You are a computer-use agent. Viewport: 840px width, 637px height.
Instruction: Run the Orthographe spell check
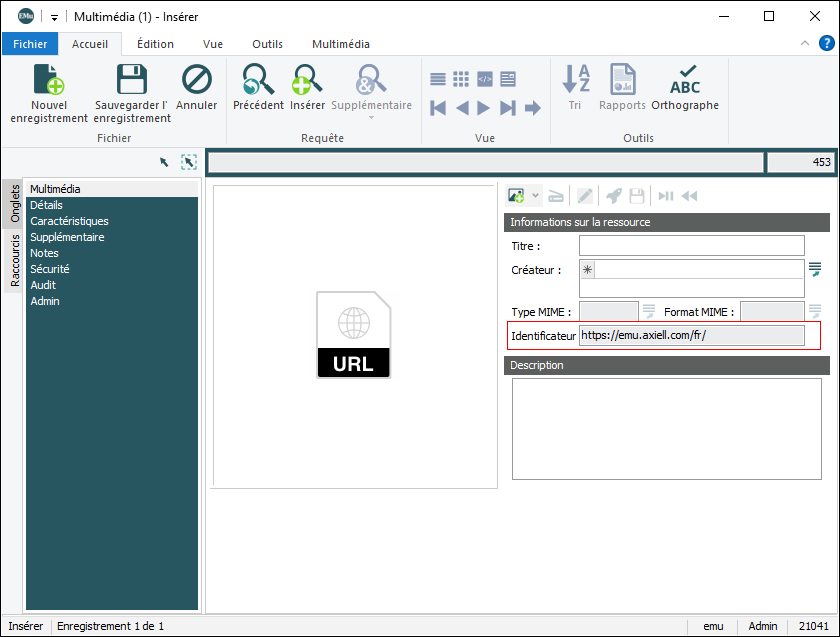click(685, 80)
